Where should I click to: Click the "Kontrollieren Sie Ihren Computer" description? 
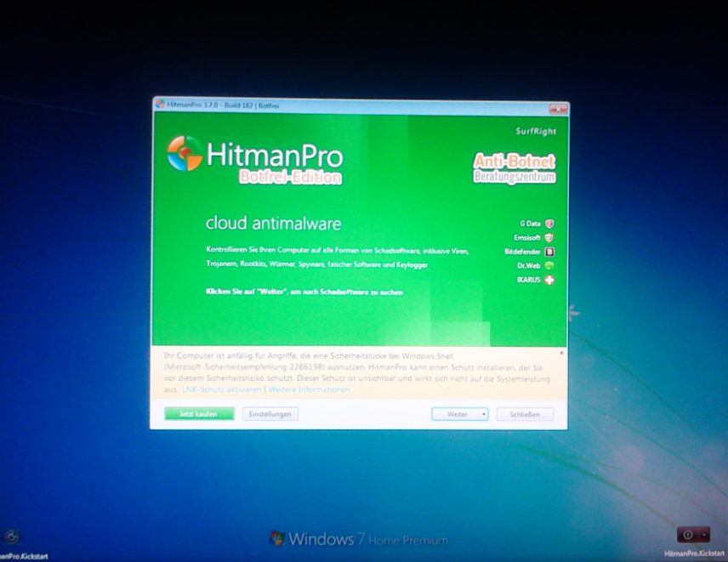coord(338,257)
